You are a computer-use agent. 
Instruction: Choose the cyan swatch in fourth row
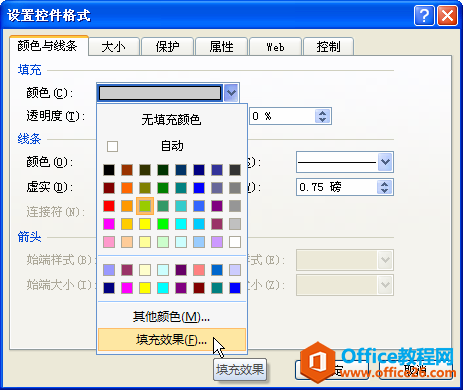pos(181,224)
